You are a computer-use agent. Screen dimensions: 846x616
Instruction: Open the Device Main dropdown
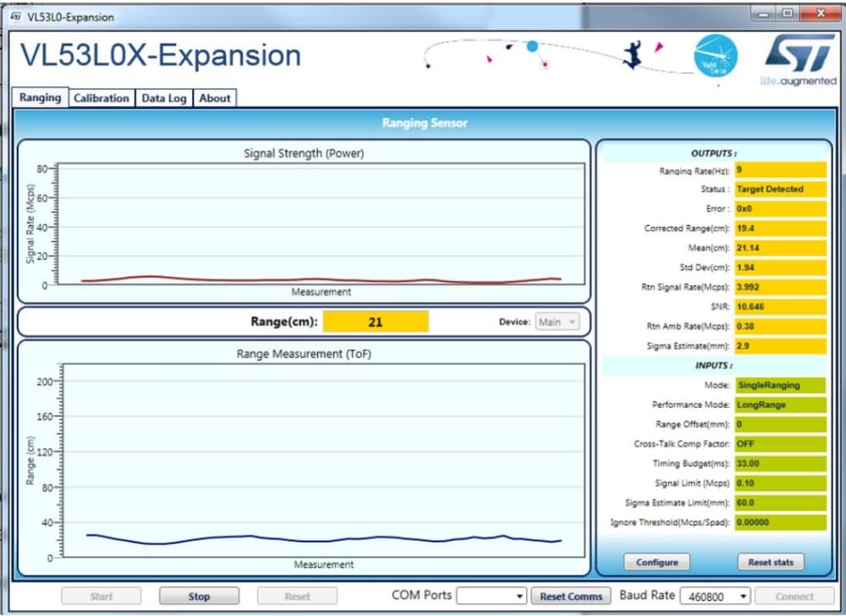click(558, 322)
